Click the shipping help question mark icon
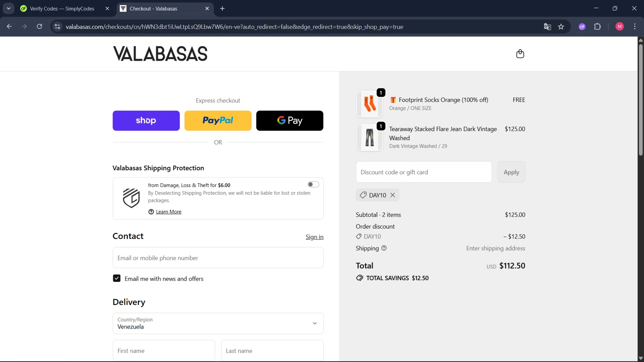Viewport: 644px width, 362px height. (x=384, y=248)
